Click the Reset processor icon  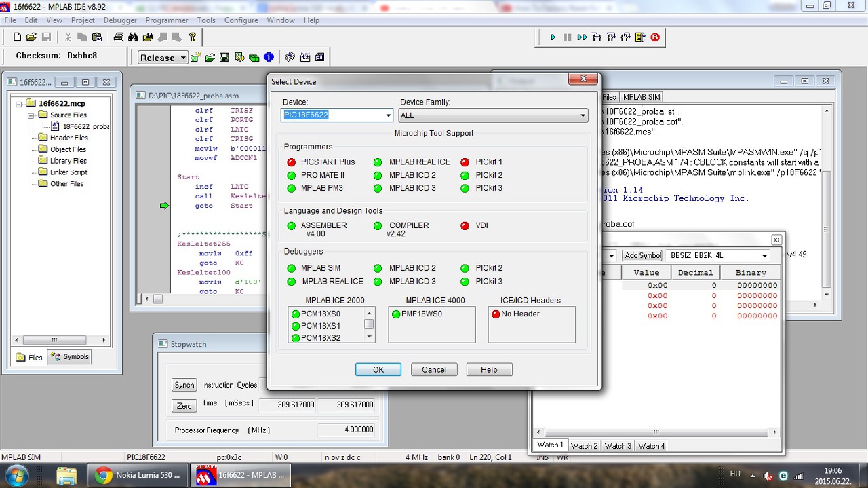tap(640, 37)
